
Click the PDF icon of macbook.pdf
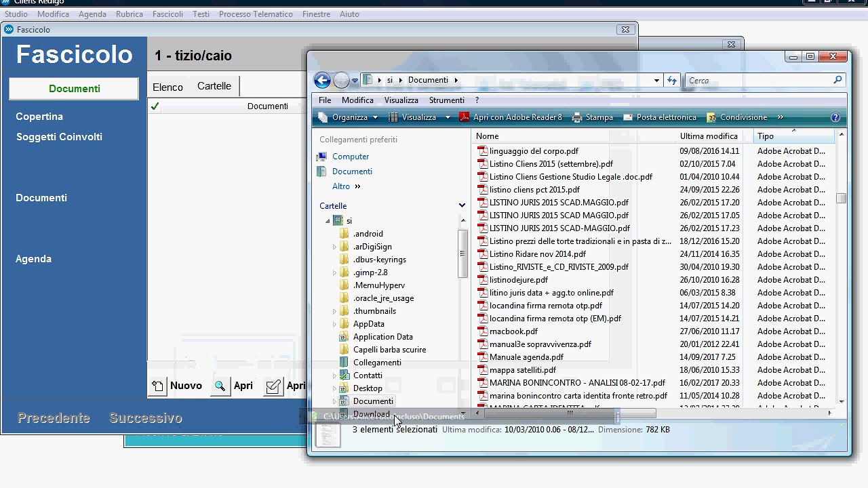(x=482, y=331)
